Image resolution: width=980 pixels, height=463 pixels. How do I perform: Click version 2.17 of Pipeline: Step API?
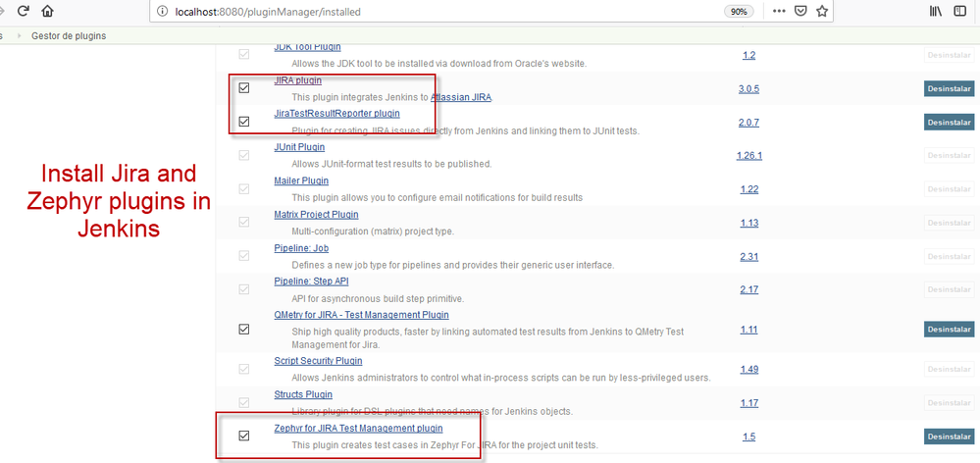click(x=748, y=290)
